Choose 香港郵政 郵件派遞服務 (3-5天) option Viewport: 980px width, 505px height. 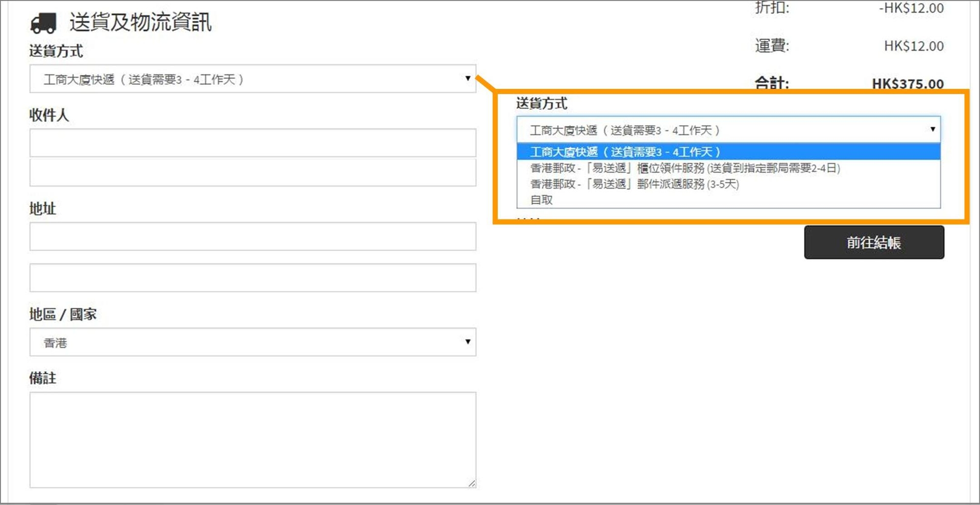click(635, 184)
